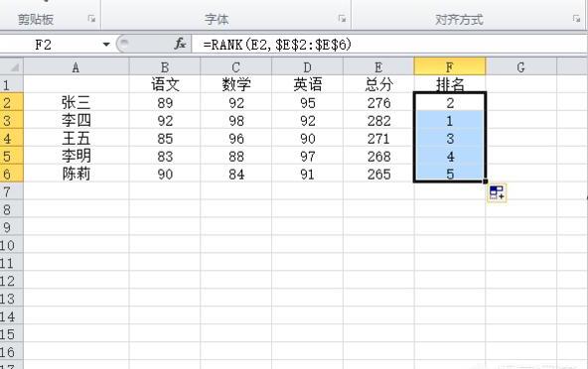Select row 7 header
The height and width of the screenshot is (369, 588).
point(11,191)
